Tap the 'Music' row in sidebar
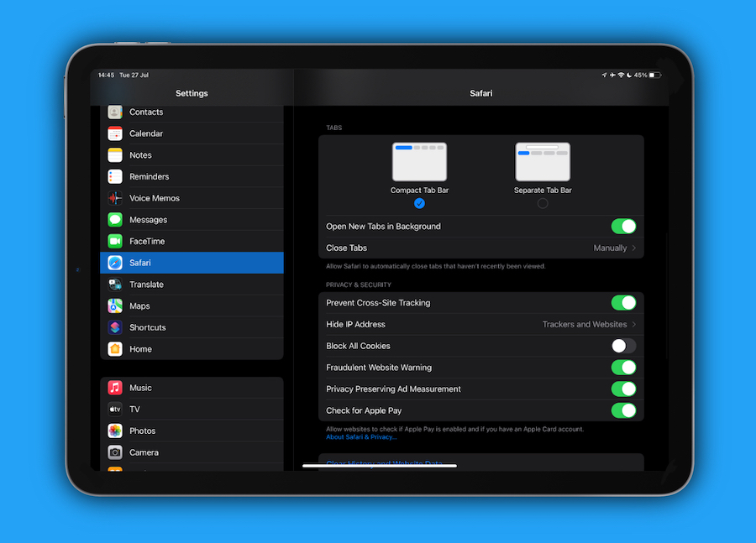 pos(192,388)
